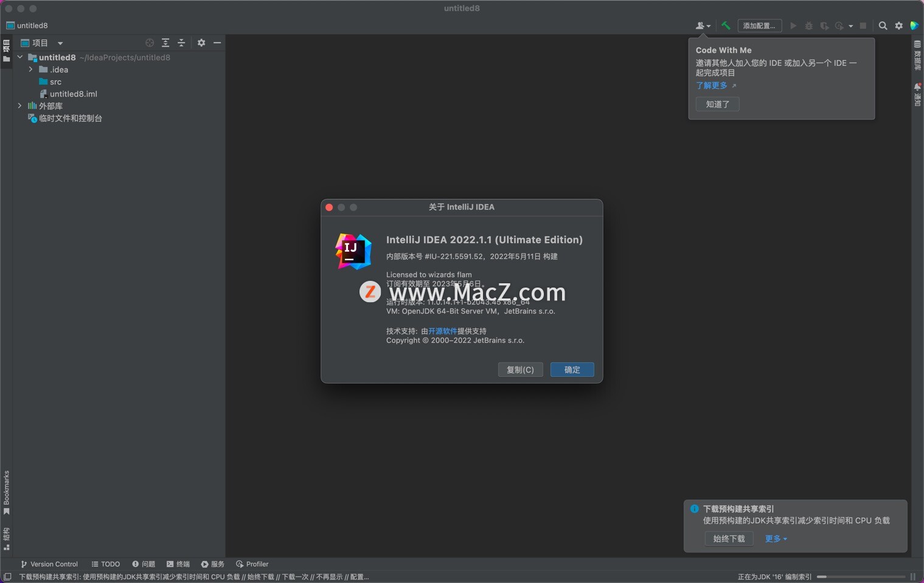Open the 数据库 right side tab

(917, 55)
